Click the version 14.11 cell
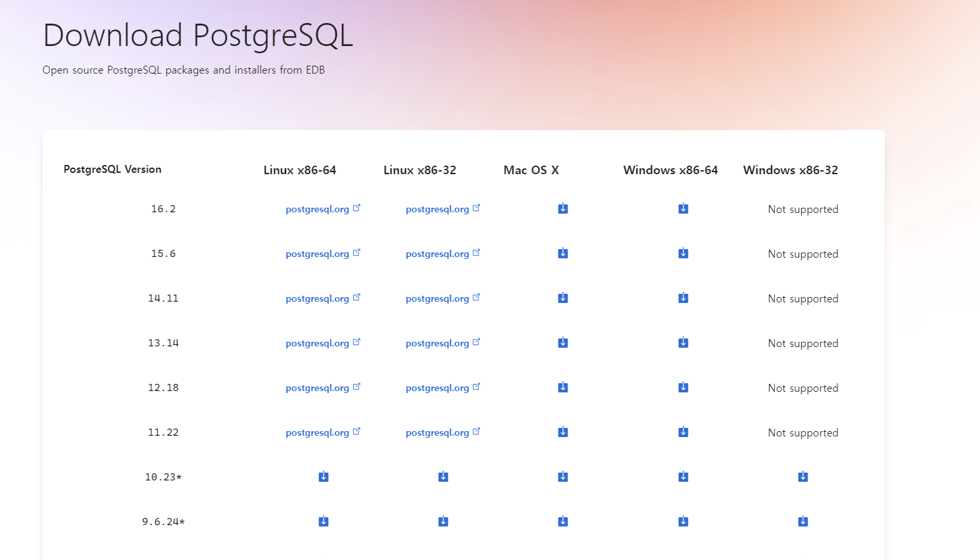Viewport: 980px width, 560px height. click(163, 298)
